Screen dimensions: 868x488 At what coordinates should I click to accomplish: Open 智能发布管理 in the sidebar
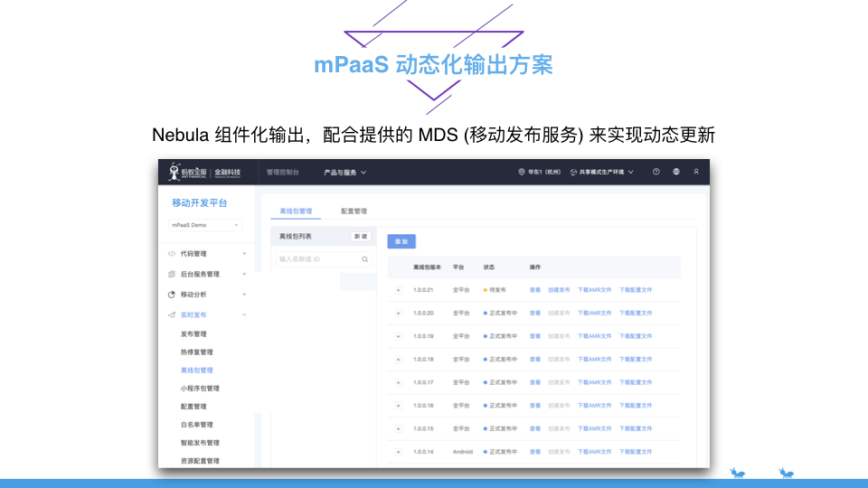click(x=200, y=443)
